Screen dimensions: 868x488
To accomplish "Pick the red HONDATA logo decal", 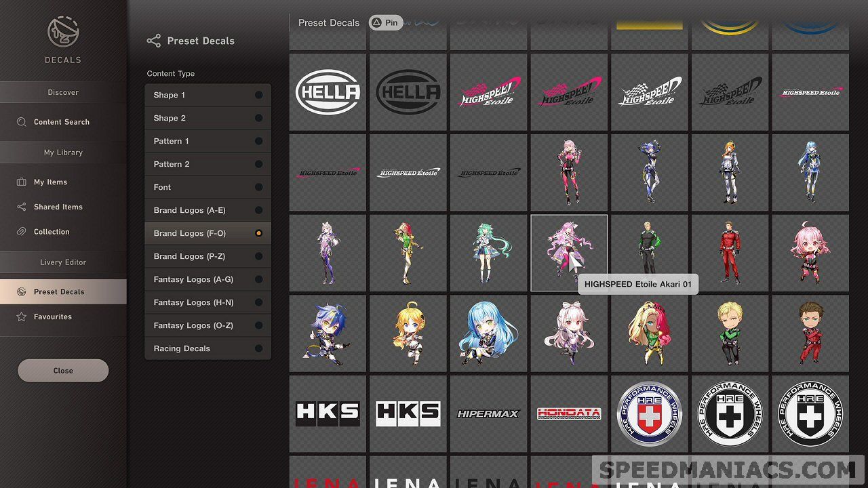I will tap(569, 413).
